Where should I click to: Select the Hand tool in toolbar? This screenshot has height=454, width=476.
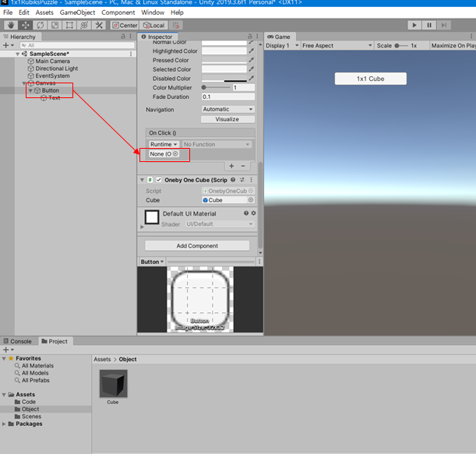(x=11, y=25)
